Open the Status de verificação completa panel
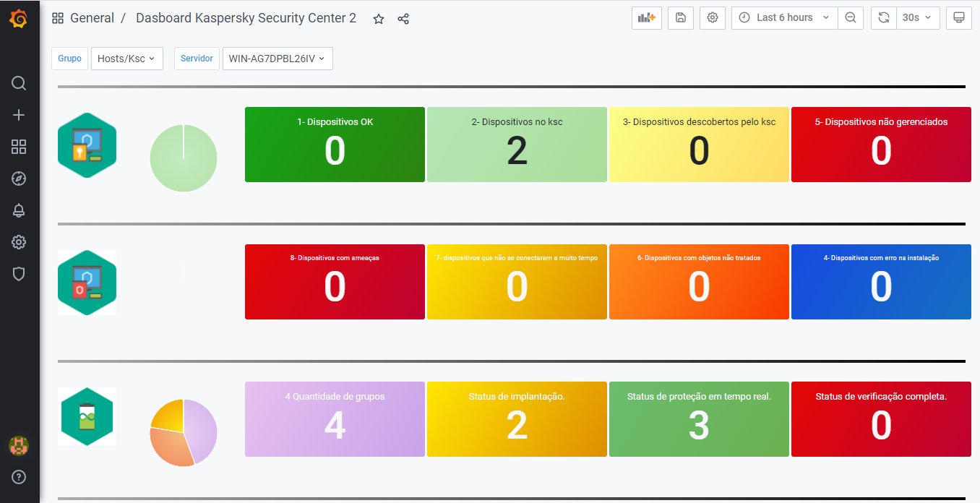Screen dimensions: 980x503 pos(881,419)
